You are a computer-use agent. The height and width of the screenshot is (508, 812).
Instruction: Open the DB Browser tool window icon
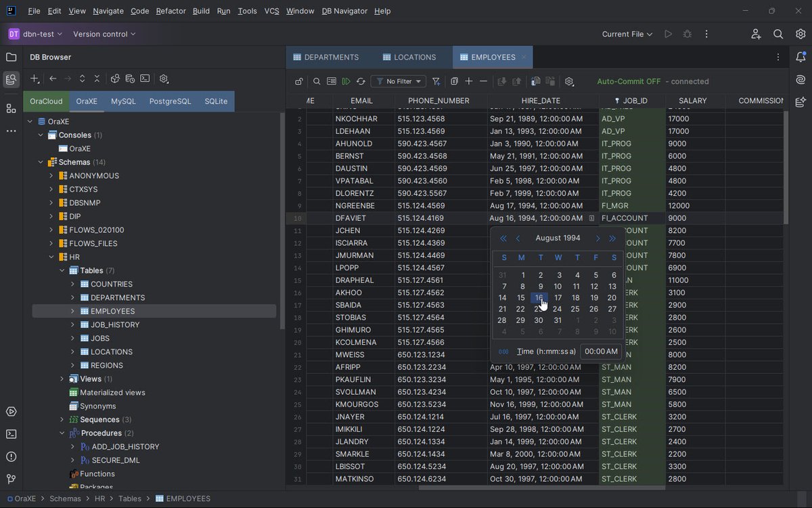point(11,80)
